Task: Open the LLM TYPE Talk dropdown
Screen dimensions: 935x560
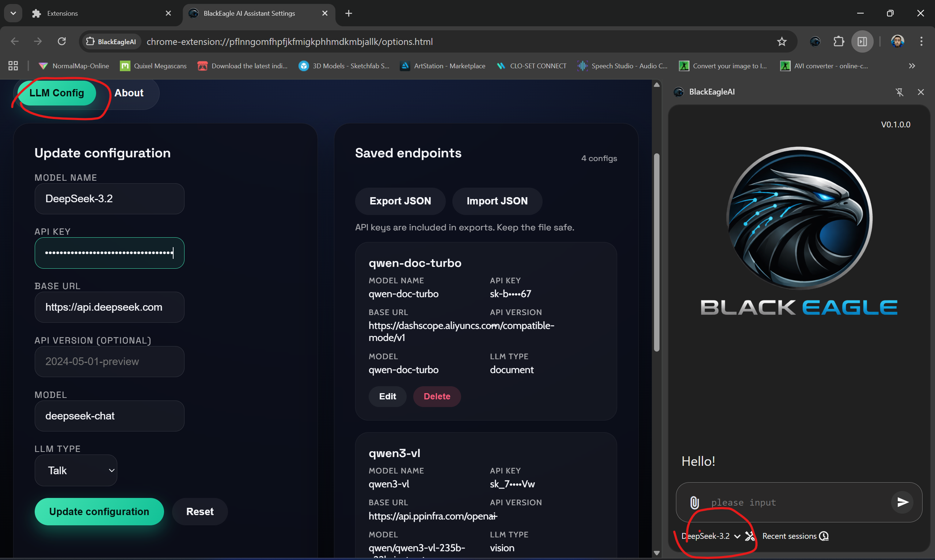Action: (76, 470)
